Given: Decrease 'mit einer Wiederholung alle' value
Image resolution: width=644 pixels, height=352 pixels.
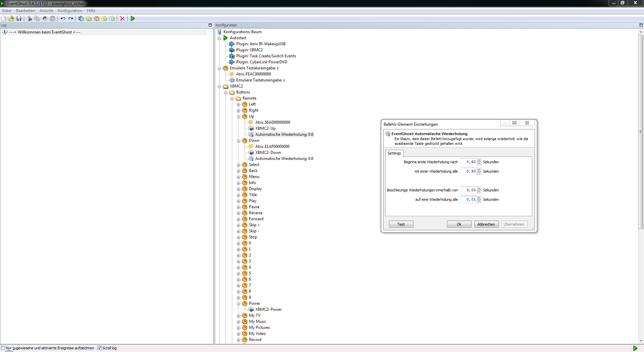Looking at the screenshot, I should (x=479, y=173).
